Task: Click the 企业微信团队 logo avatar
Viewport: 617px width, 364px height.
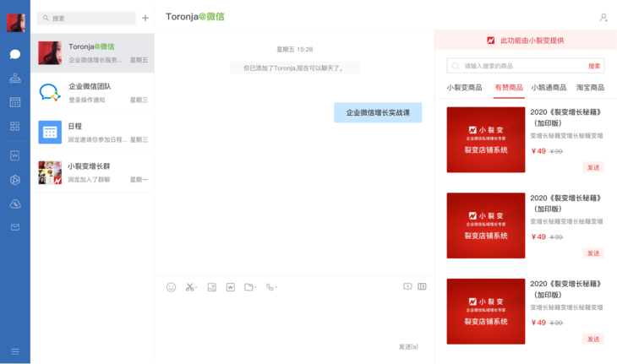Action: tap(50, 93)
